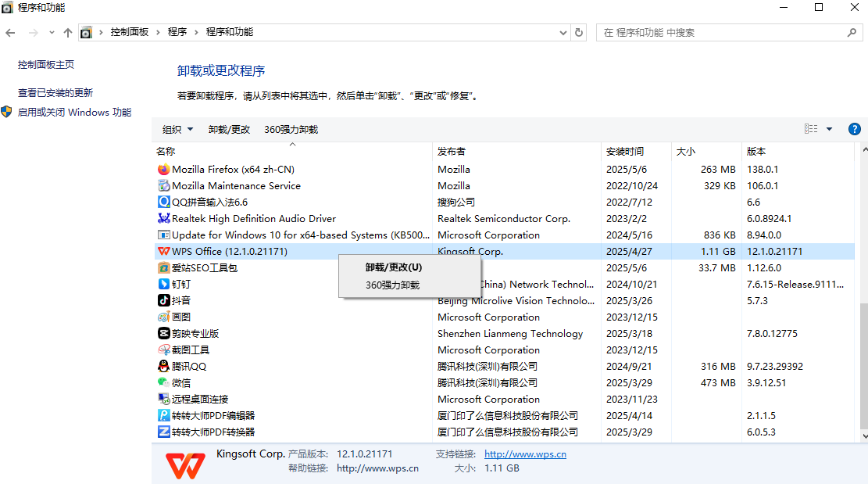Click the 画图 program icon

[164, 317]
